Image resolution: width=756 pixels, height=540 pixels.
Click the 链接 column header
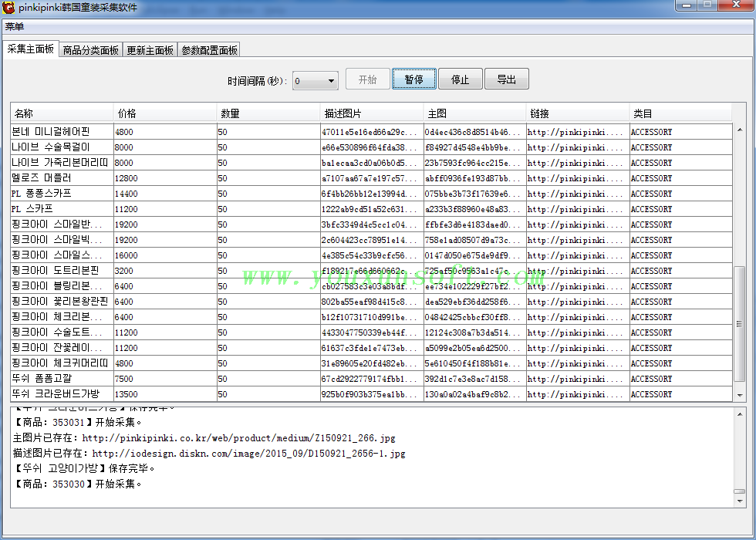pos(578,114)
